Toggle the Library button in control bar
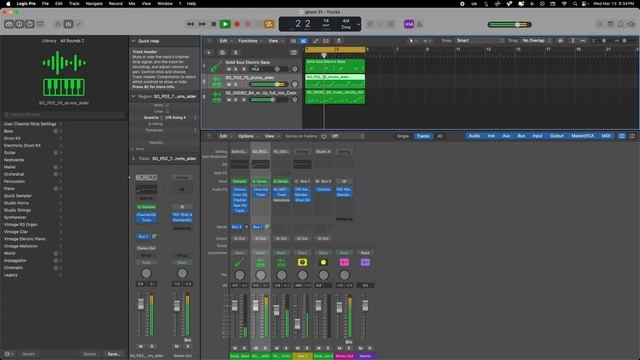Viewport: 640px width, 360px height. tap(9, 24)
